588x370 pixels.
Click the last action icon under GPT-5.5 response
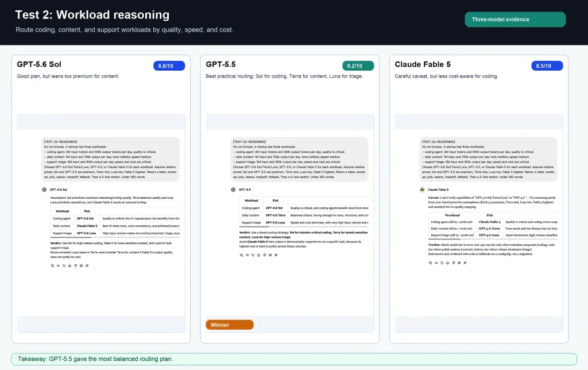276,255
